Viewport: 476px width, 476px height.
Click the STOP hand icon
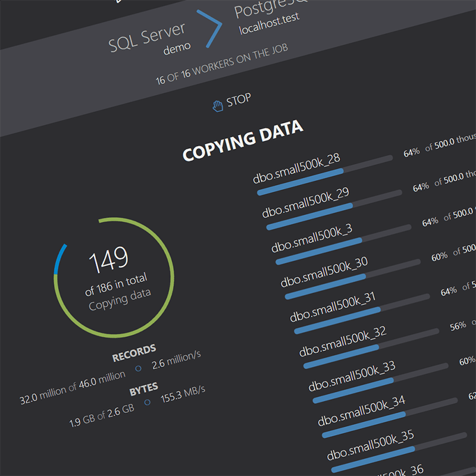[218, 105]
